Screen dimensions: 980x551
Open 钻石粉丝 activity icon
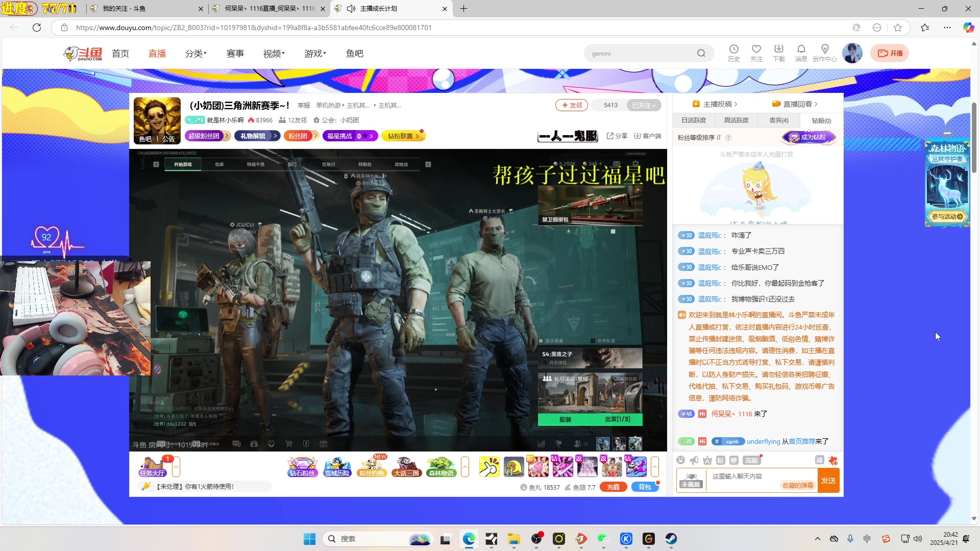pyautogui.click(x=303, y=467)
